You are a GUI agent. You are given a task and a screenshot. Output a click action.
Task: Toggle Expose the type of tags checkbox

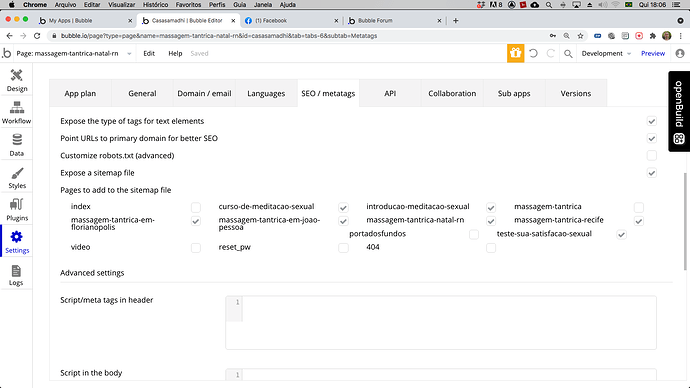(x=652, y=121)
